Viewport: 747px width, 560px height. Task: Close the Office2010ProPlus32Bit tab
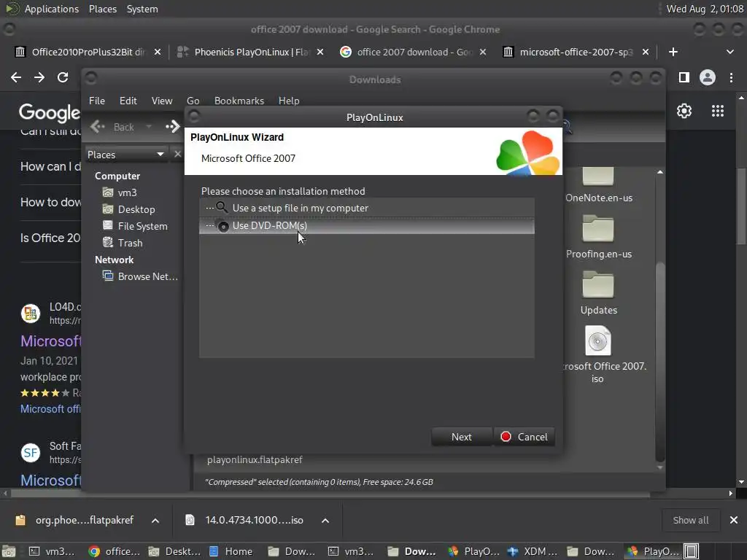click(x=158, y=52)
